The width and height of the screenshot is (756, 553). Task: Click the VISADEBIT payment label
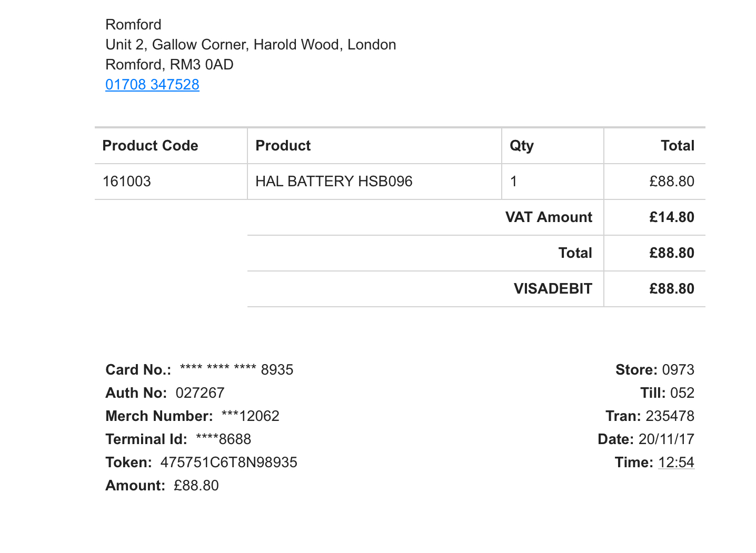click(x=553, y=289)
